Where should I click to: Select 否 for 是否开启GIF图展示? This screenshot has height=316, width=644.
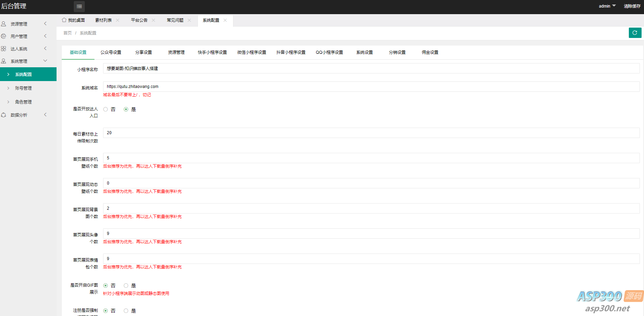click(x=105, y=286)
